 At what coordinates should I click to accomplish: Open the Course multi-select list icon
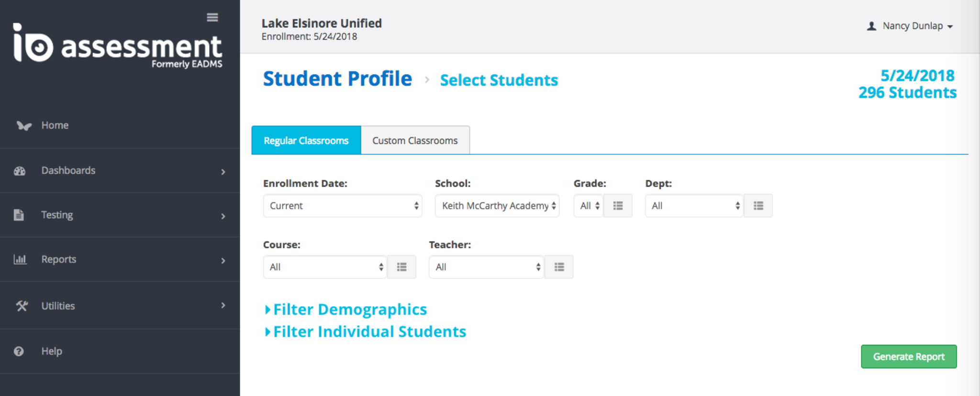point(401,267)
